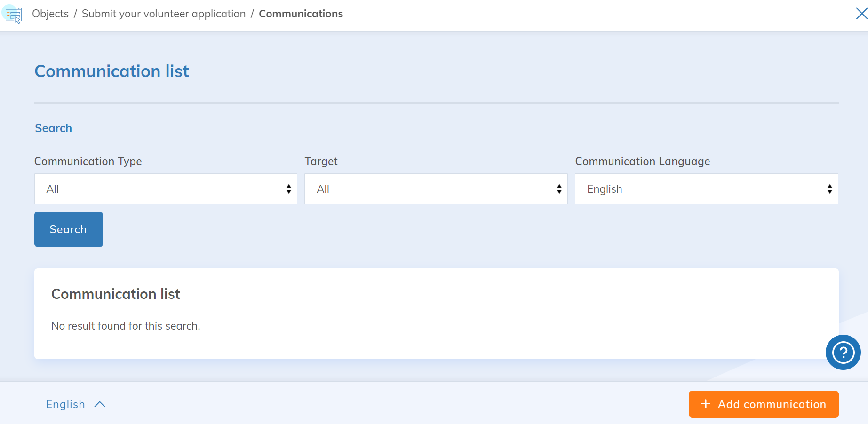This screenshot has width=868, height=424.
Task: Click the Communication Type field label
Action: pos(88,161)
